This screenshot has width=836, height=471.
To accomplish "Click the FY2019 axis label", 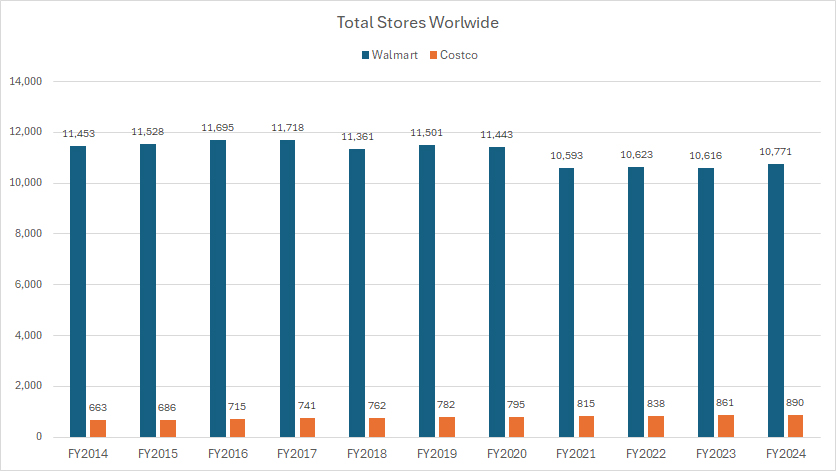I will point(437,454).
